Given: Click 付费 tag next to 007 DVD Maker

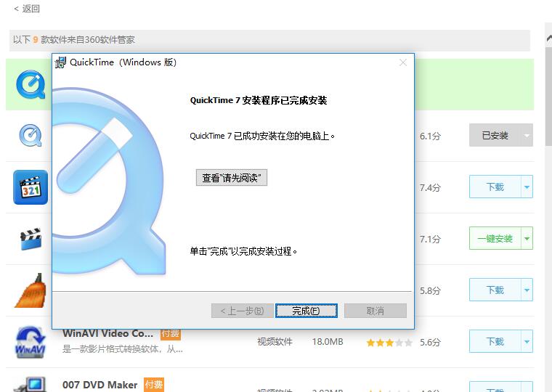Looking at the screenshot, I should tap(154, 384).
